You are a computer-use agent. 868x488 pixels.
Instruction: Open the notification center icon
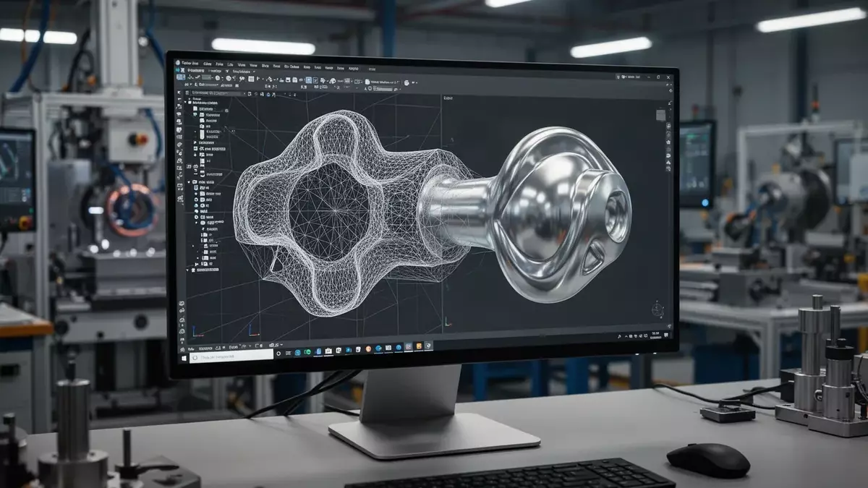pos(666,335)
